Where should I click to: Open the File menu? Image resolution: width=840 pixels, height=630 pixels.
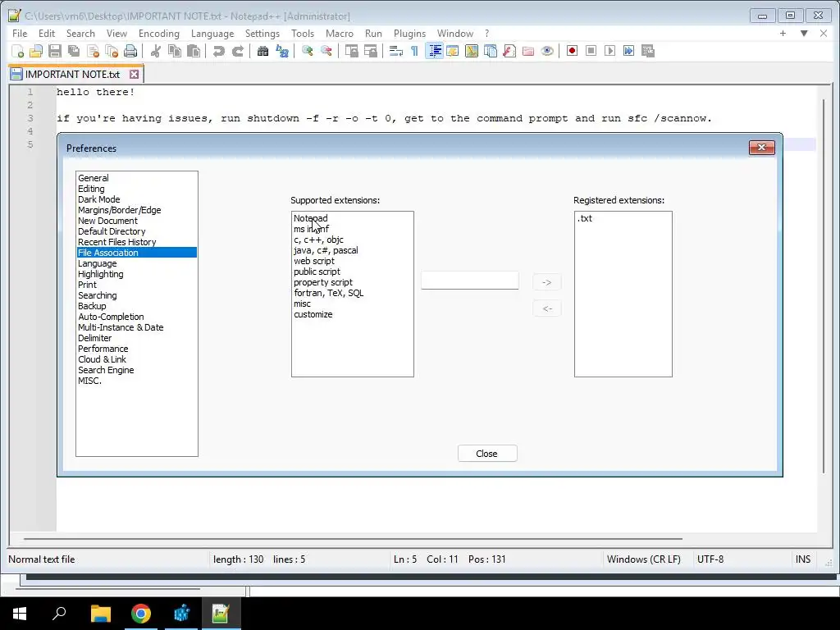20,33
